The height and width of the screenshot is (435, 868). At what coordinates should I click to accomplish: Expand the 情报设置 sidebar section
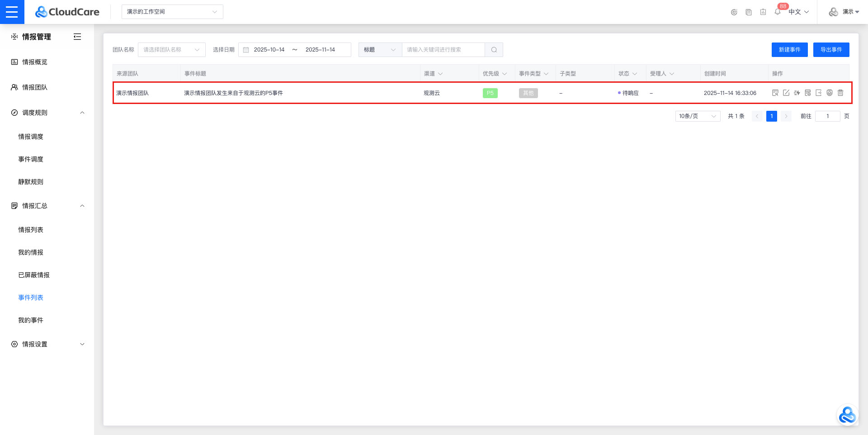(47, 344)
